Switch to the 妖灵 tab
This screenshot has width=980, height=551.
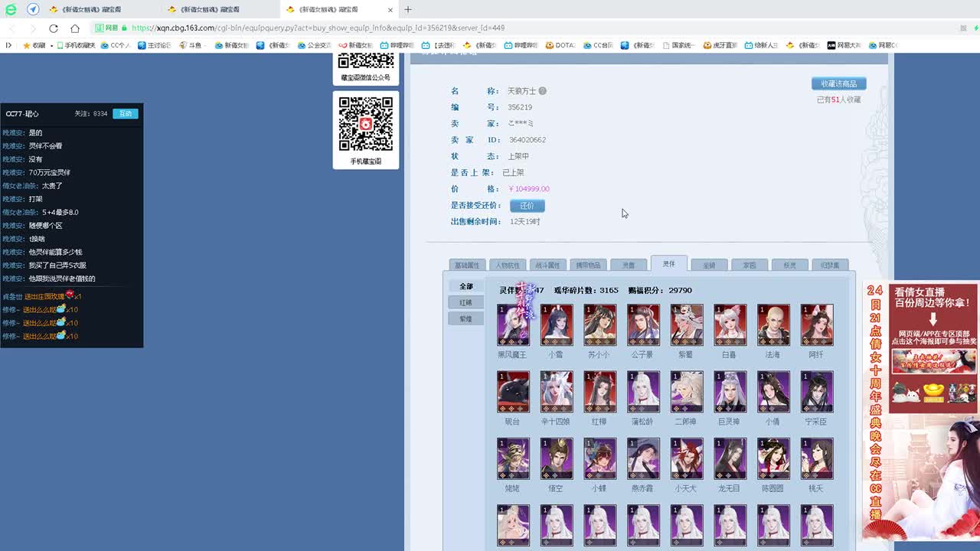pyautogui.click(x=789, y=265)
